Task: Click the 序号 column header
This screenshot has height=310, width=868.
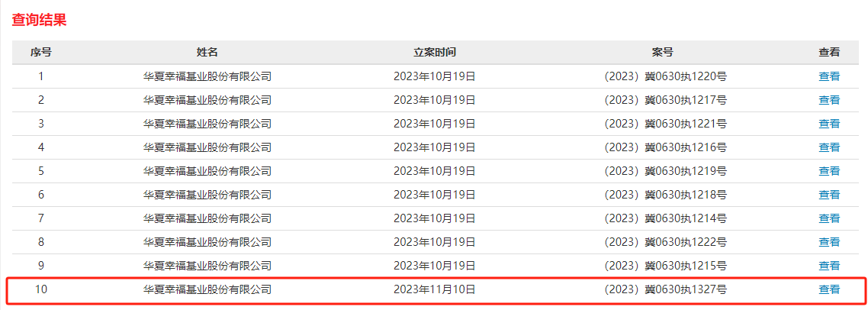Action: 41,53
